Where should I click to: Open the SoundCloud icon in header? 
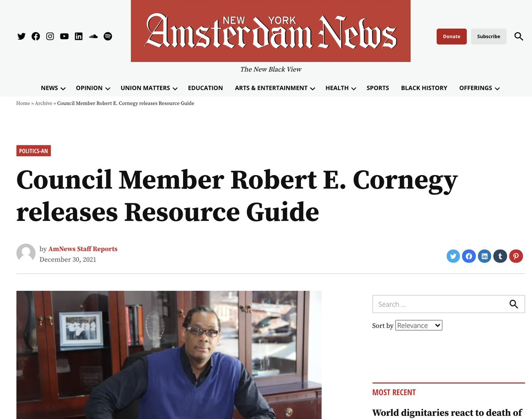click(x=93, y=36)
